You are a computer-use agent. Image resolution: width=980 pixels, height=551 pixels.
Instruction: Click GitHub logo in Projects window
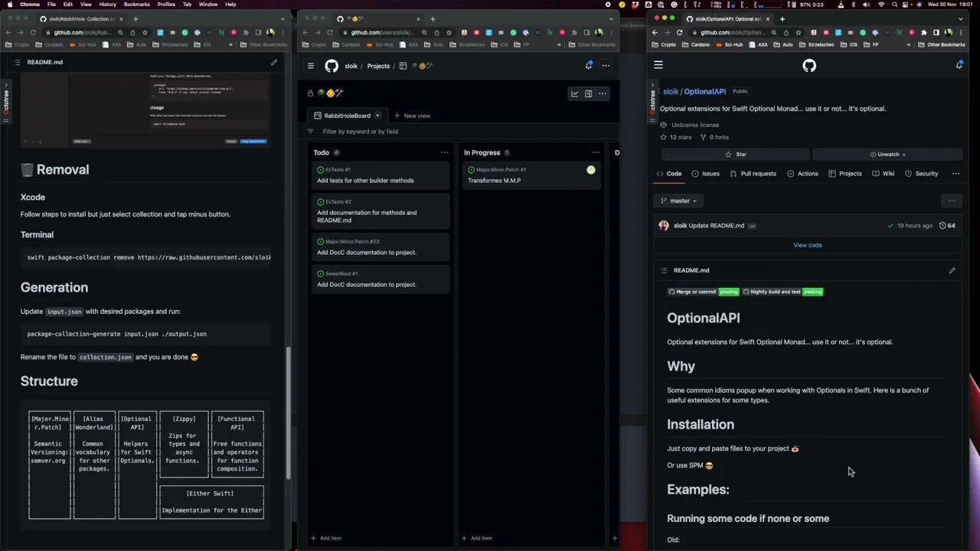point(332,66)
